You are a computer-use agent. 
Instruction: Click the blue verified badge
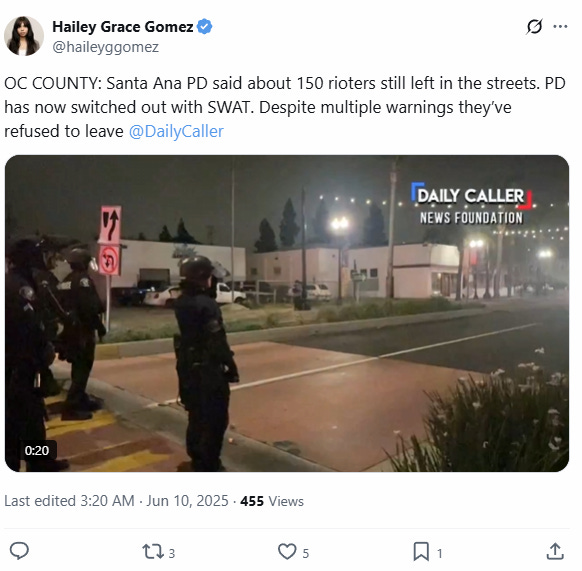tap(205, 27)
